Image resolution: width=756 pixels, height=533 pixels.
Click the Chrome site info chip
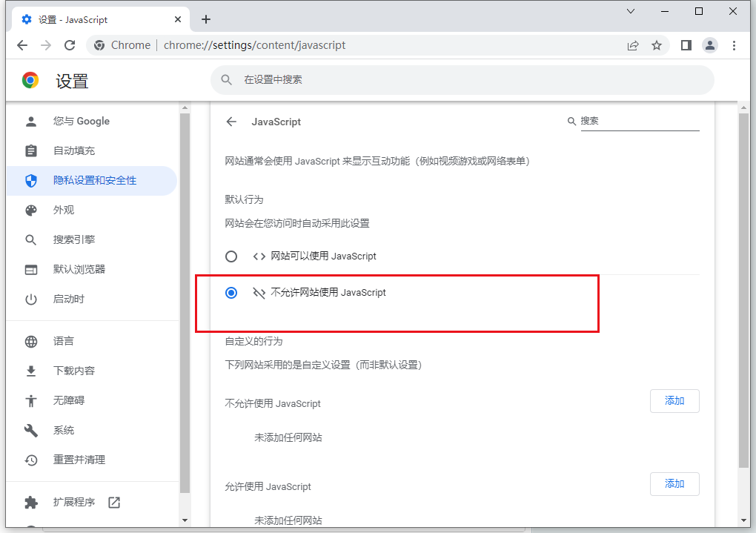click(x=122, y=45)
